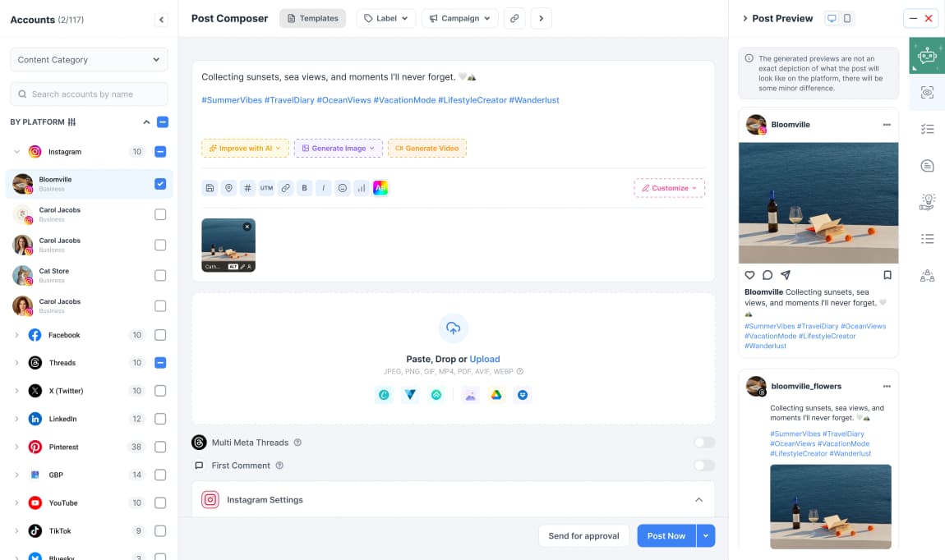The height and width of the screenshot is (560, 945).
Task: Uncheck the Bloomville account checkbox
Action: [x=160, y=184]
